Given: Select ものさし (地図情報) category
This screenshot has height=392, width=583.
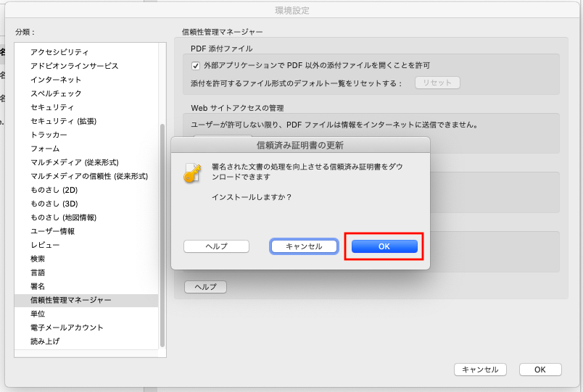Looking at the screenshot, I should (x=86, y=217).
